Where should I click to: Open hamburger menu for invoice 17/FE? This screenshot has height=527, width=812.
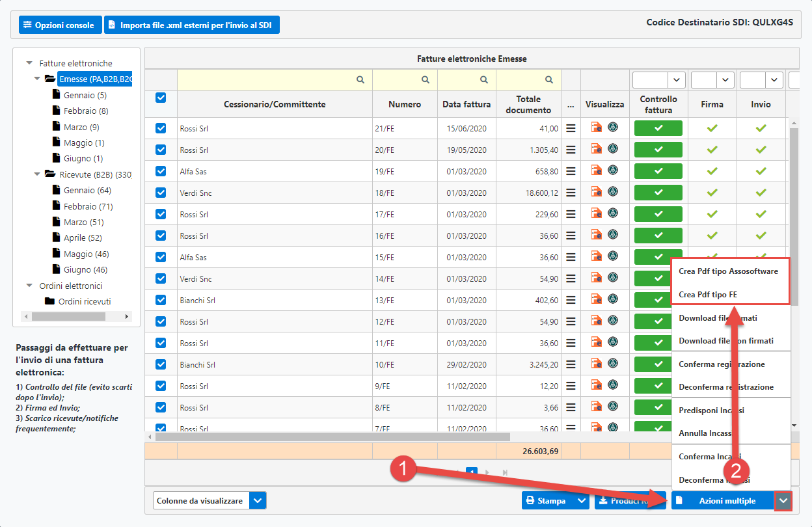pos(571,214)
